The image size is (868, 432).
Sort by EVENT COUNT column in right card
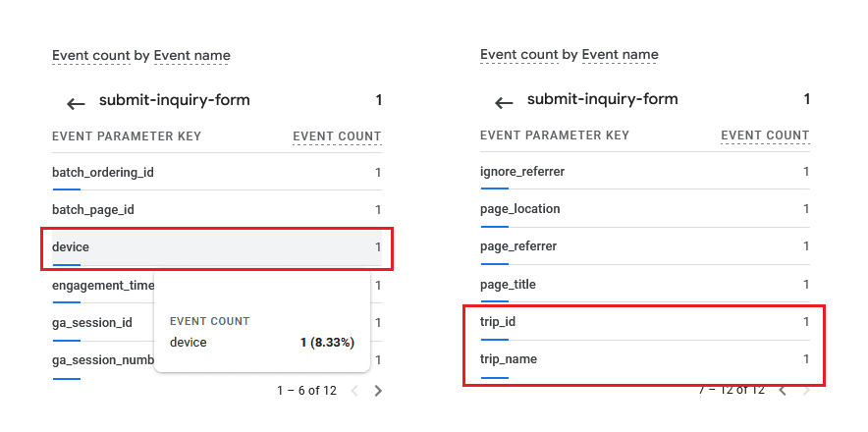(x=765, y=136)
